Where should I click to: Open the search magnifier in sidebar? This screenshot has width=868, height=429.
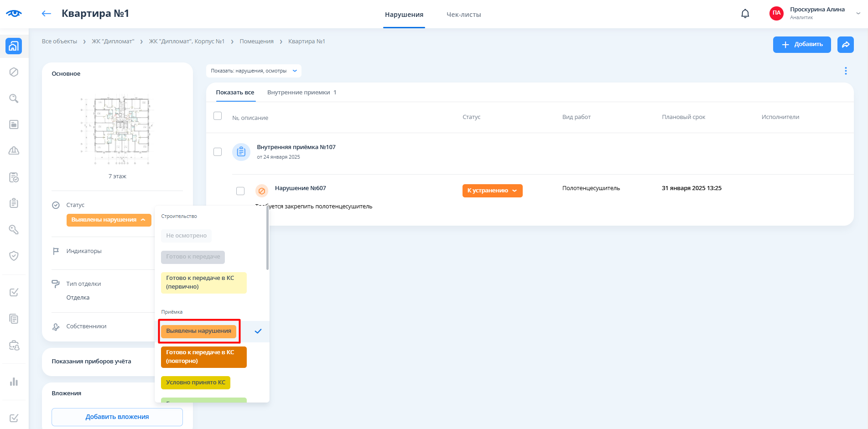tap(14, 98)
